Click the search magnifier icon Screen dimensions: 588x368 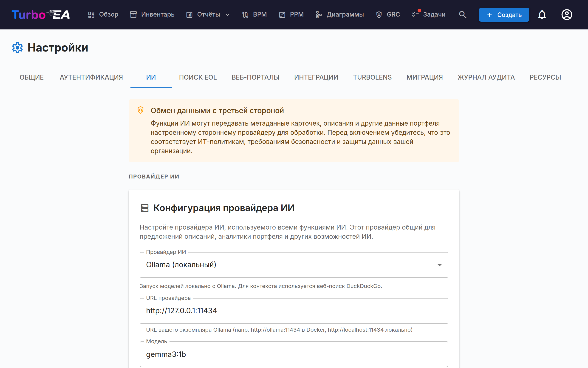(463, 14)
